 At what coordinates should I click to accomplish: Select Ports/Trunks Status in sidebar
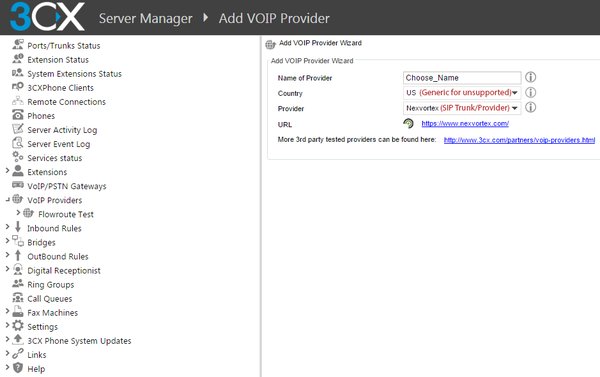tap(64, 46)
